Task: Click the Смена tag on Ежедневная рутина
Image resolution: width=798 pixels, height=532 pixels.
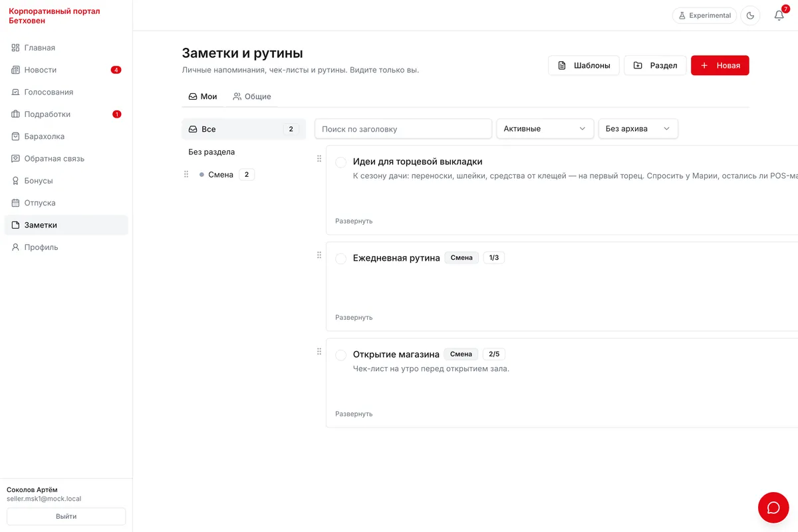Action: pos(462,257)
